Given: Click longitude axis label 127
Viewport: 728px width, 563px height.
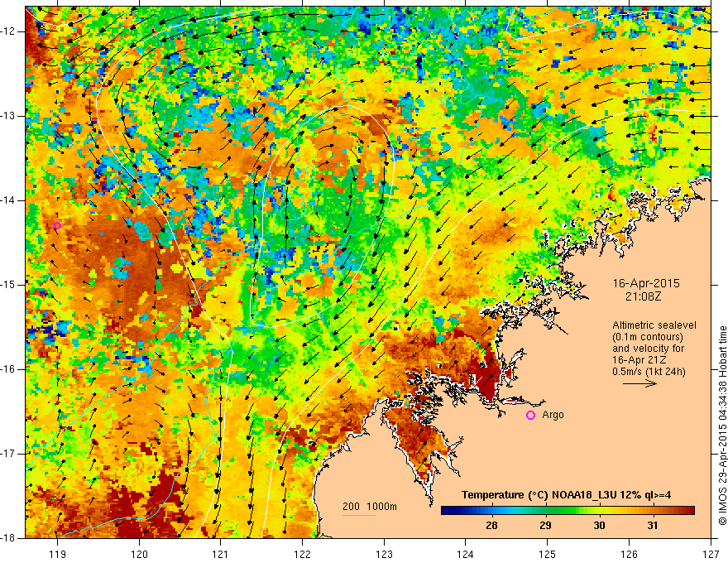Looking at the screenshot, I should (x=711, y=554).
